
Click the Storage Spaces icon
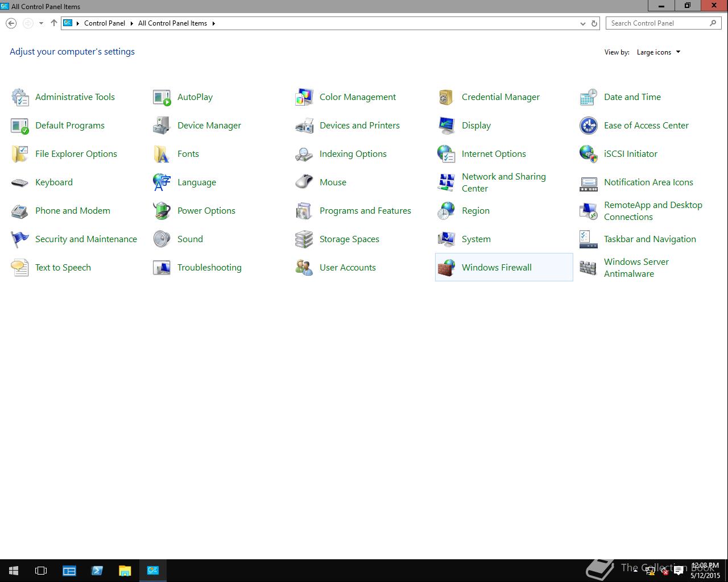click(x=304, y=239)
